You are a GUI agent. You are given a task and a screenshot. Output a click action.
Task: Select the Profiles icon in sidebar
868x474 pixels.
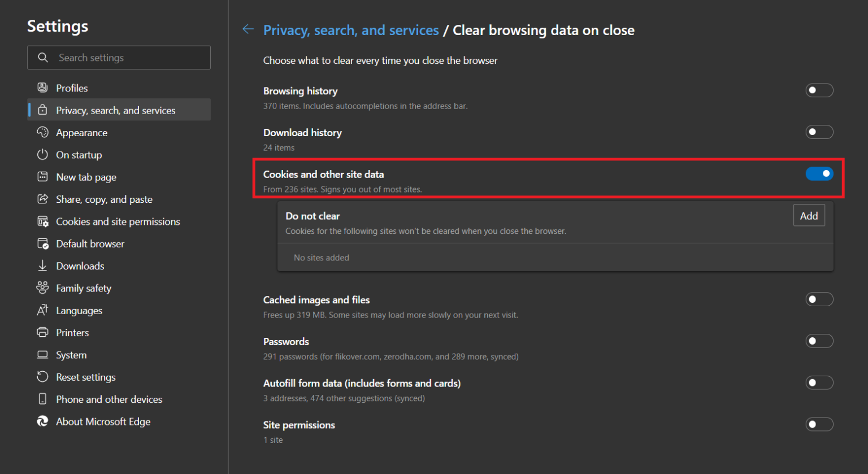pyautogui.click(x=42, y=88)
